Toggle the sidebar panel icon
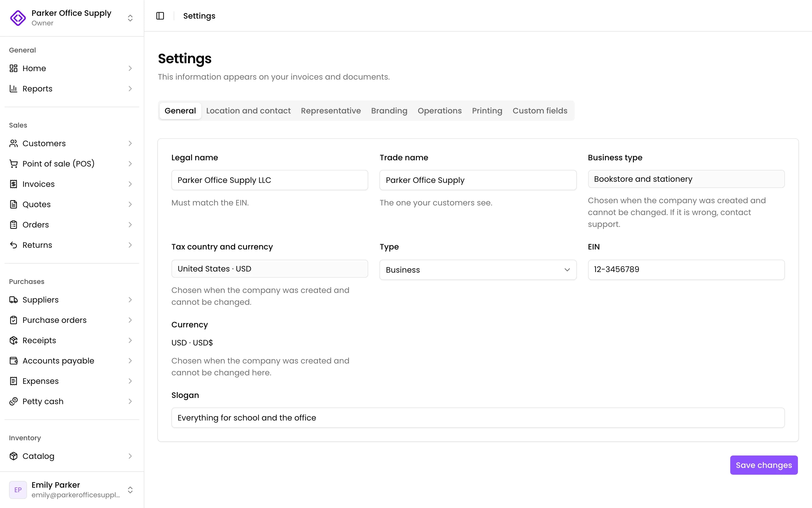This screenshot has width=812, height=508. click(x=160, y=16)
